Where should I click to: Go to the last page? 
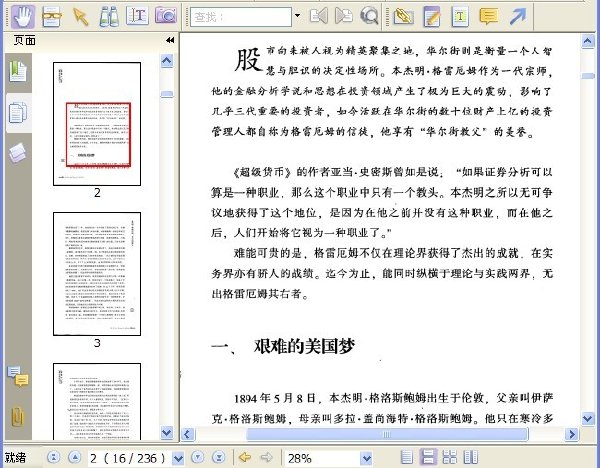click(x=218, y=457)
